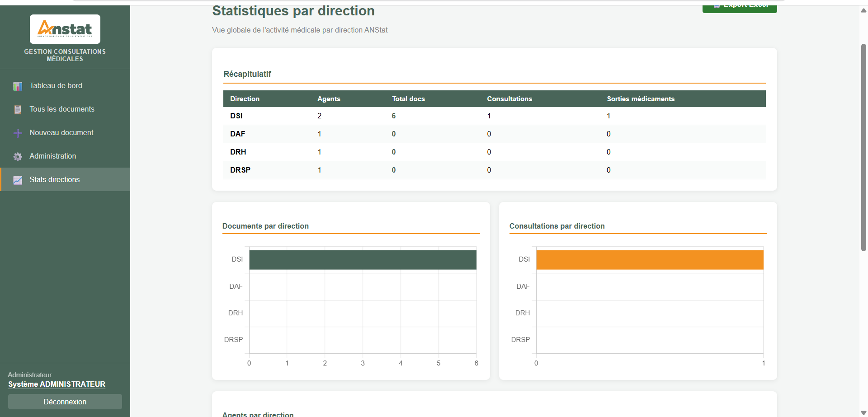Go to Tous les documents
Viewport: 868px width, 417px height.
click(x=62, y=109)
